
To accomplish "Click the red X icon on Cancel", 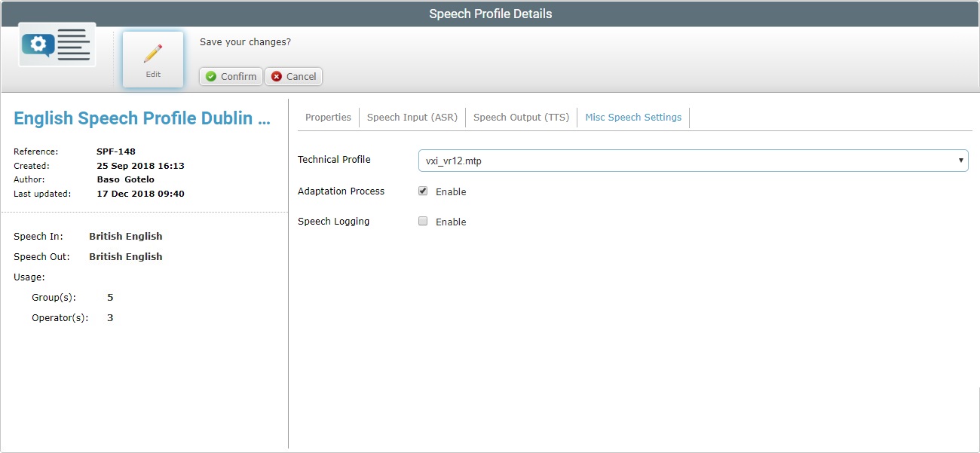I will click(274, 76).
